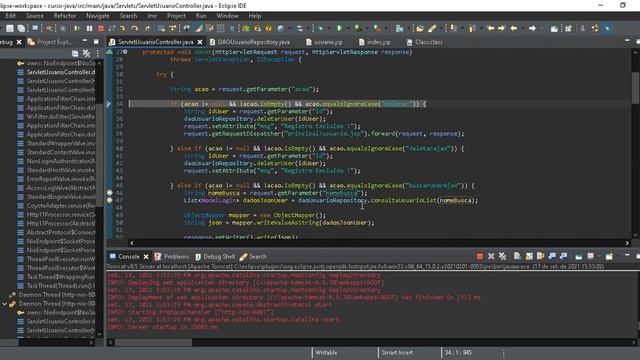Close the ServletUsuarioController.java editor tab
This screenshot has width=640, height=360.
pyautogui.click(x=200, y=42)
